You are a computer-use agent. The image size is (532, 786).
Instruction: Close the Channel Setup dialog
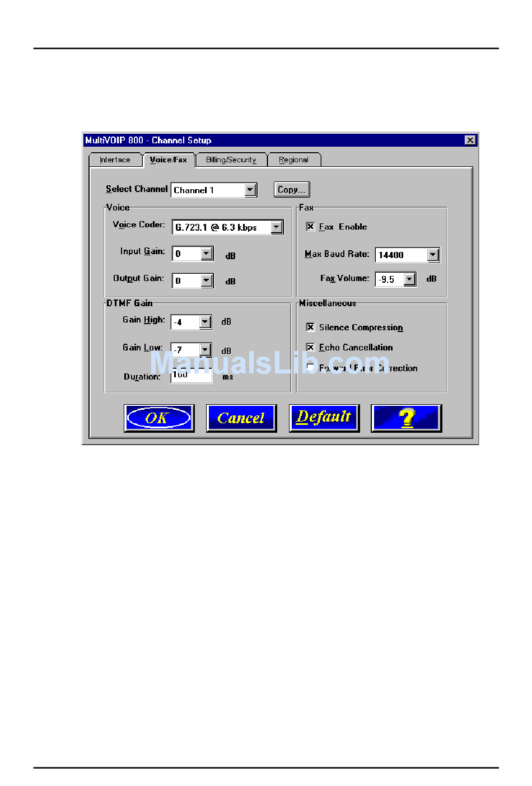(x=470, y=140)
